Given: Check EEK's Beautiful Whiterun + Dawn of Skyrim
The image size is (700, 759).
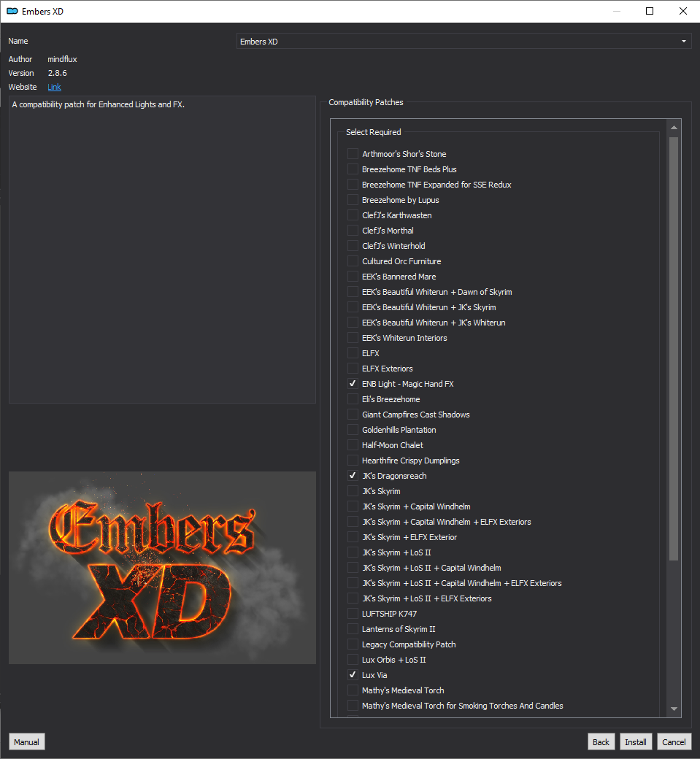Looking at the screenshot, I should coord(353,292).
